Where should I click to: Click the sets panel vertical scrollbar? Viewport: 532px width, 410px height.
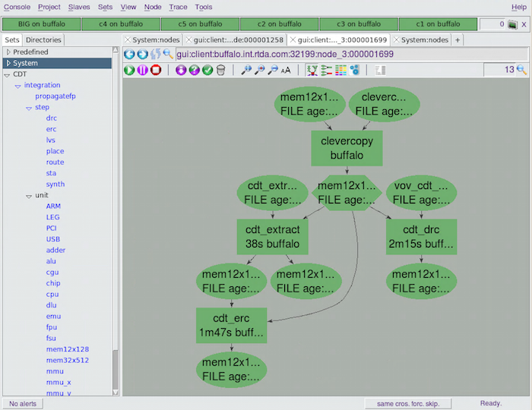click(116, 221)
